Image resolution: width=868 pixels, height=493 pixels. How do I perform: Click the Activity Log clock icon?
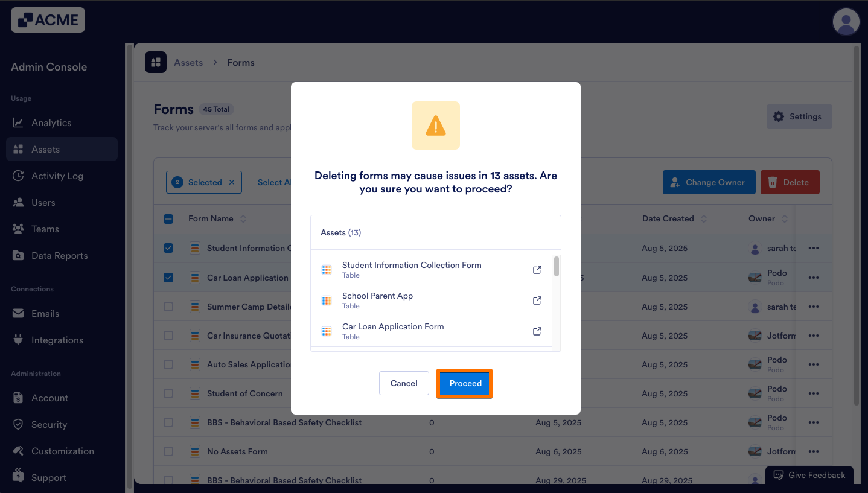18,176
